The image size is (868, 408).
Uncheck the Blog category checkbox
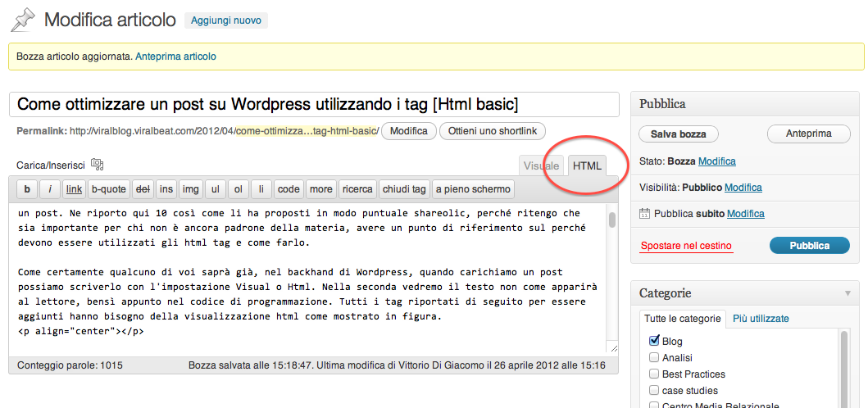tap(654, 341)
